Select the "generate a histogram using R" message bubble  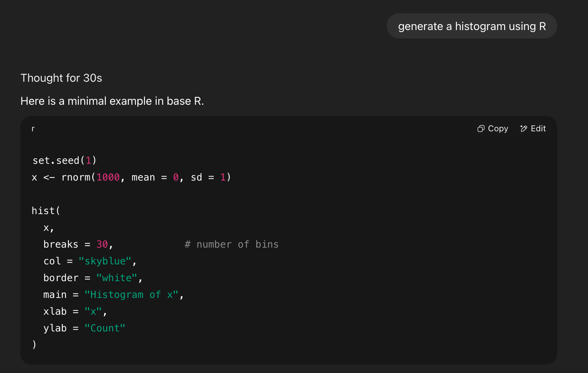(x=472, y=26)
